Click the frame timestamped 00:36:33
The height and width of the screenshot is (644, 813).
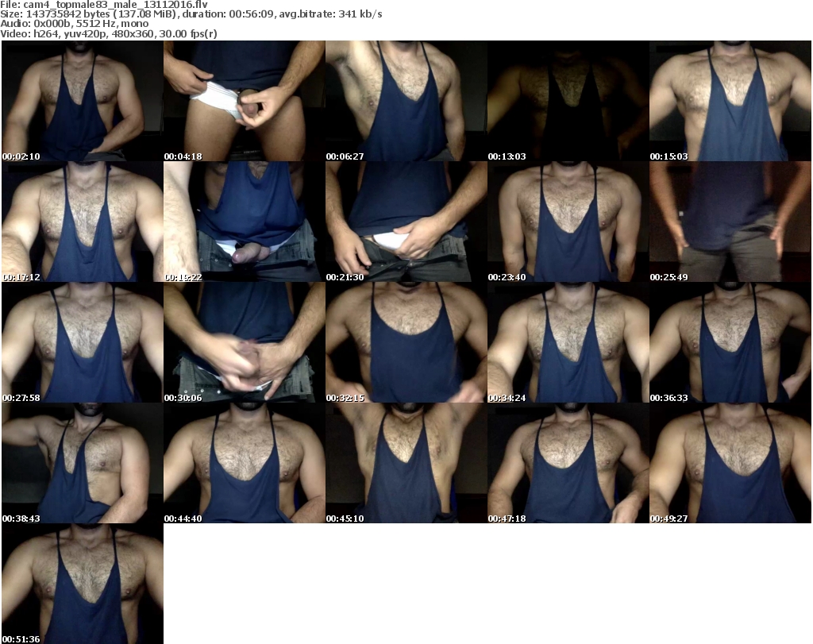pos(730,343)
